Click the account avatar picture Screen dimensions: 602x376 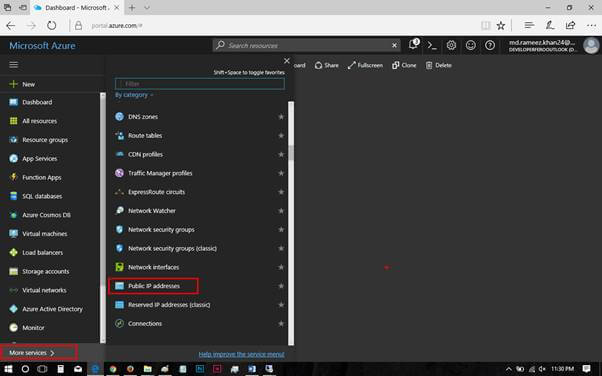pyautogui.click(x=591, y=46)
